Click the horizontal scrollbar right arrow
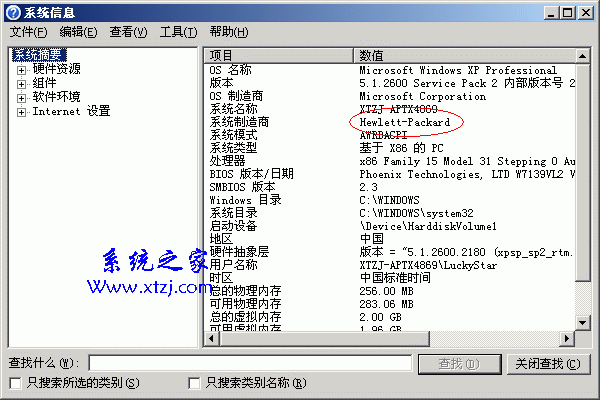This screenshot has height=400, width=600. pos(567,338)
